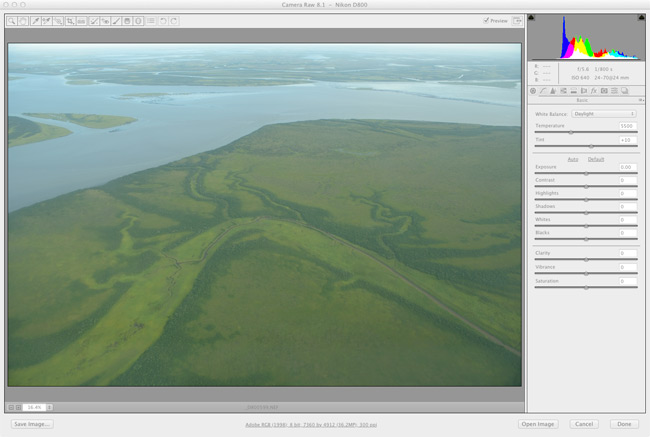Select the Crop tool
Image resolution: width=650 pixels, height=437 pixels.
70,20
